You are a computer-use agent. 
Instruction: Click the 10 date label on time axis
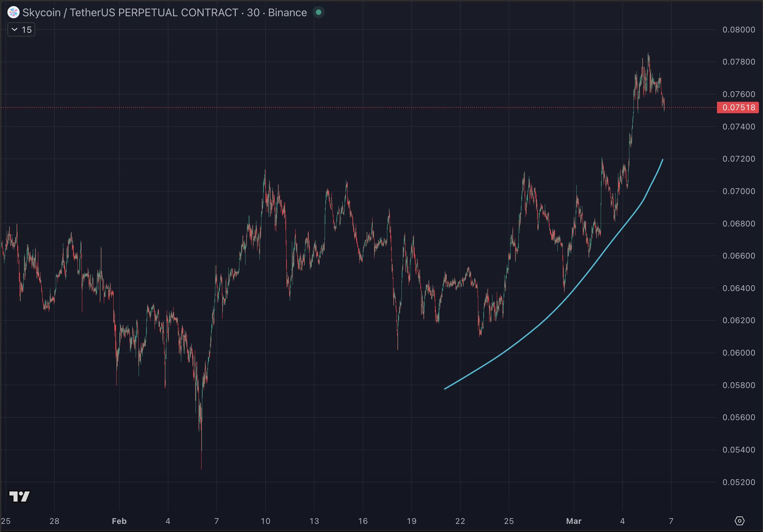point(265,521)
